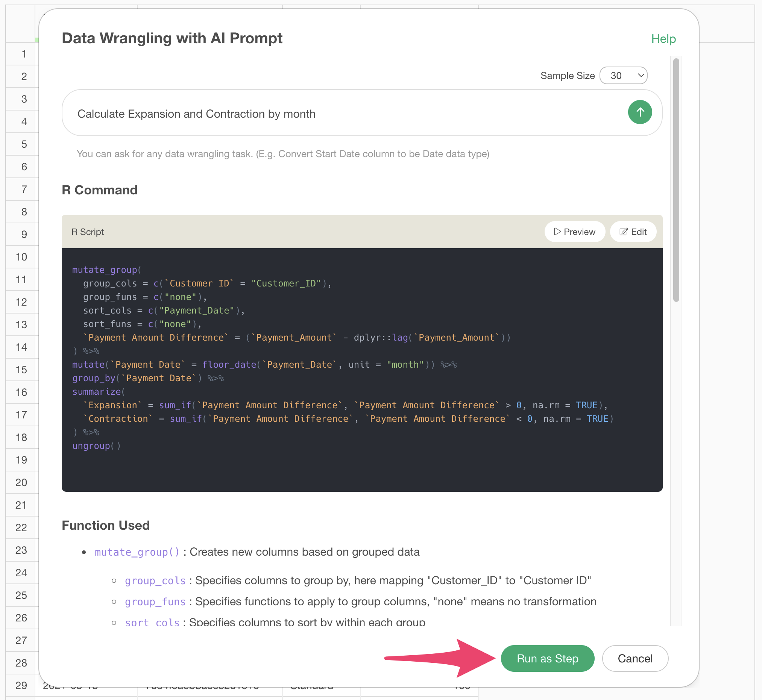
Task: Click the group_cols parameter name
Action: (155, 580)
